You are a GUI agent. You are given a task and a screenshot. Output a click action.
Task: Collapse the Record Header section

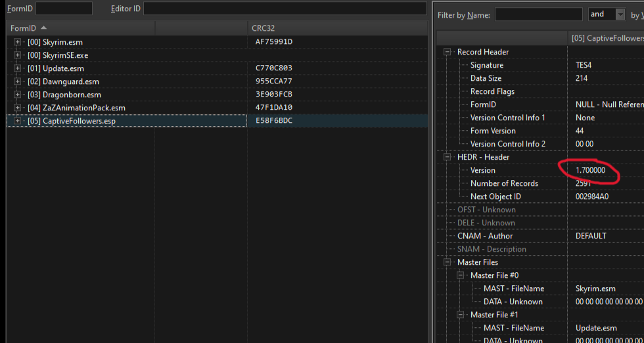point(447,52)
